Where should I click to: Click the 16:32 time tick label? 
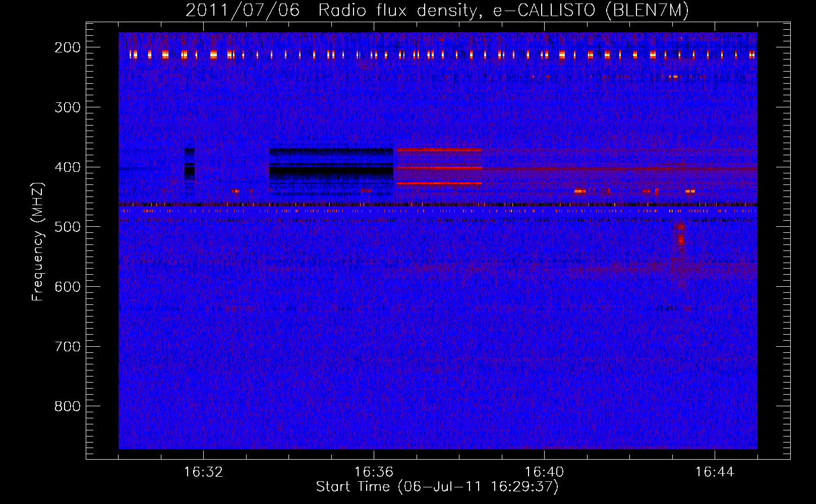[203, 472]
